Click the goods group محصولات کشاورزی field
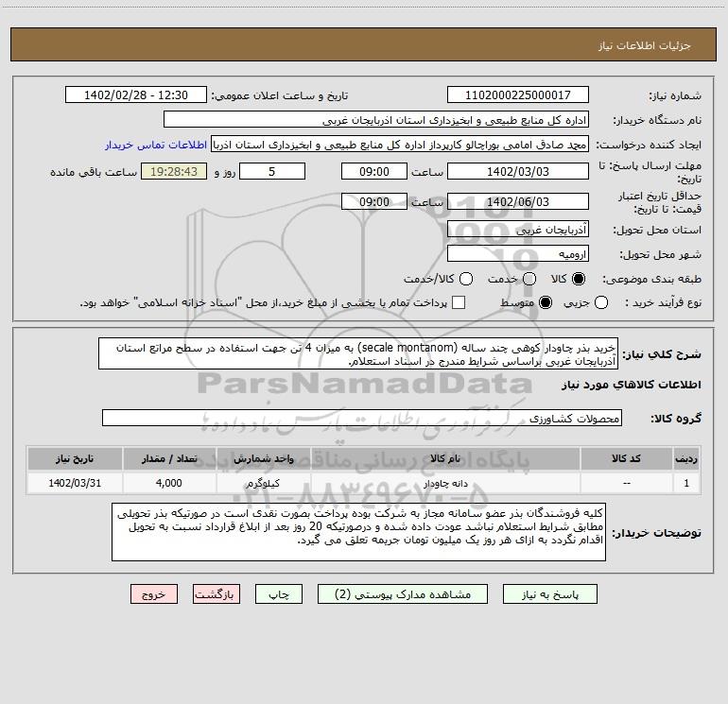The height and width of the screenshot is (704, 728). point(362,418)
